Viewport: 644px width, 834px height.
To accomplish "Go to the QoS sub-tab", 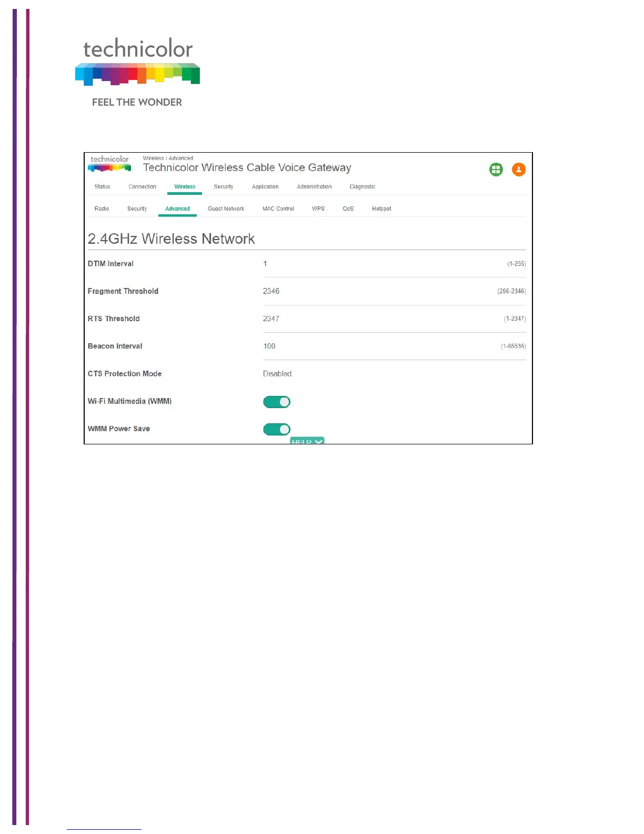I will coord(348,209).
